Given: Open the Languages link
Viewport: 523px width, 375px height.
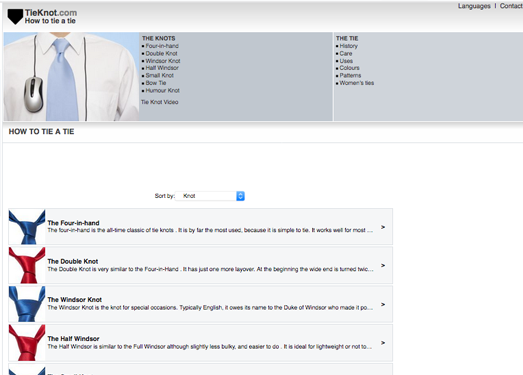Looking at the screenshot, I should click(x=474, y=6).
